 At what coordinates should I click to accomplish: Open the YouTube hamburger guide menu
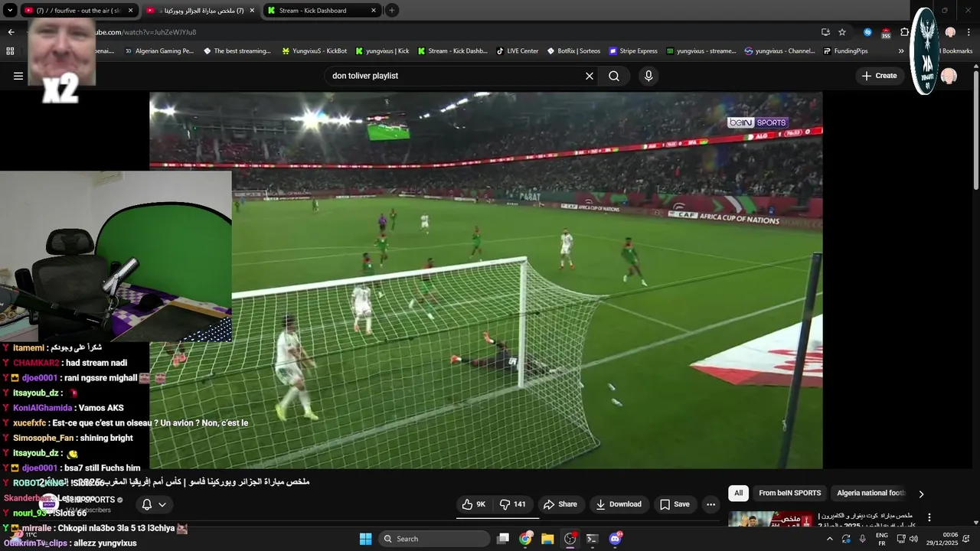coord(18,76)
